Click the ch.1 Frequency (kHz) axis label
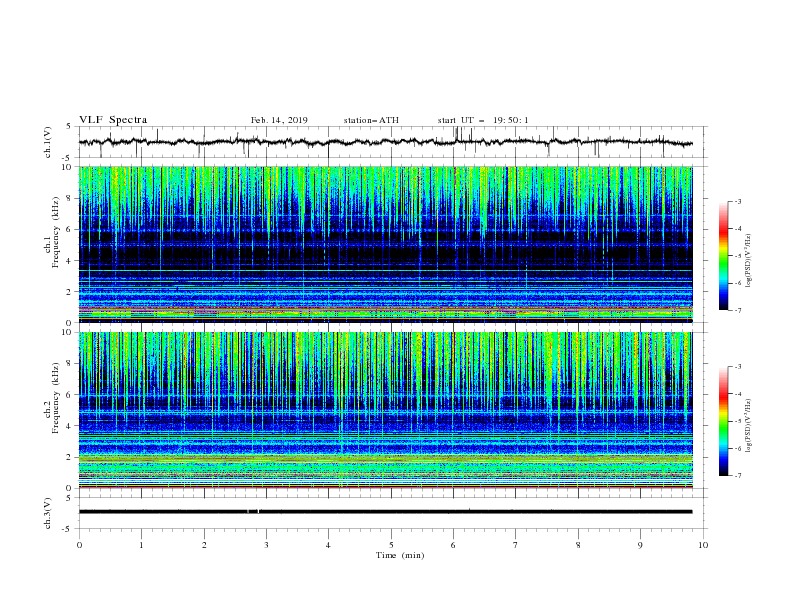 coord(52,244)
